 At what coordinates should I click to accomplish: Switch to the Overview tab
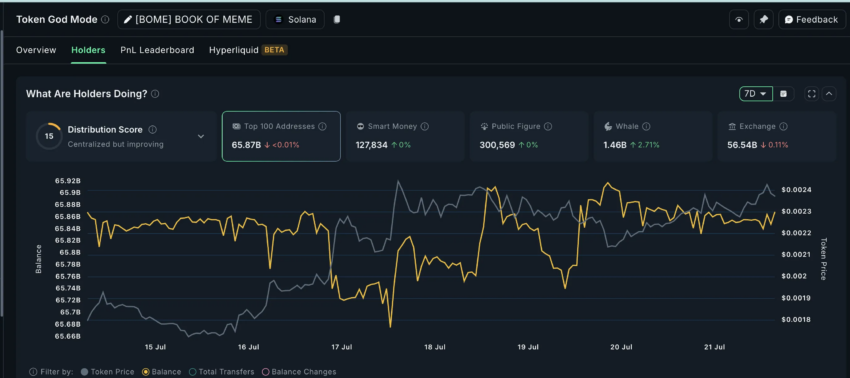click(x=36, y=50)
